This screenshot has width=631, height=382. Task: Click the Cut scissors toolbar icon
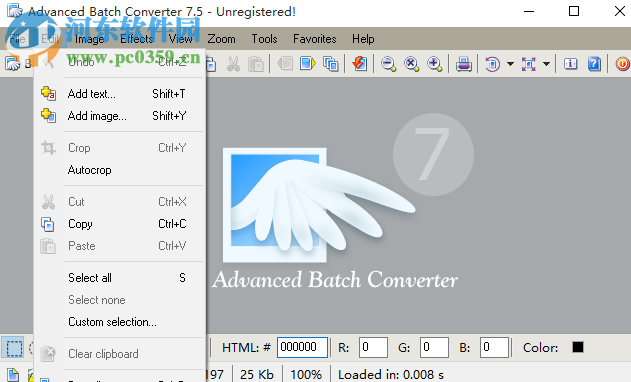pyautogui.click(x=233, y=64)
